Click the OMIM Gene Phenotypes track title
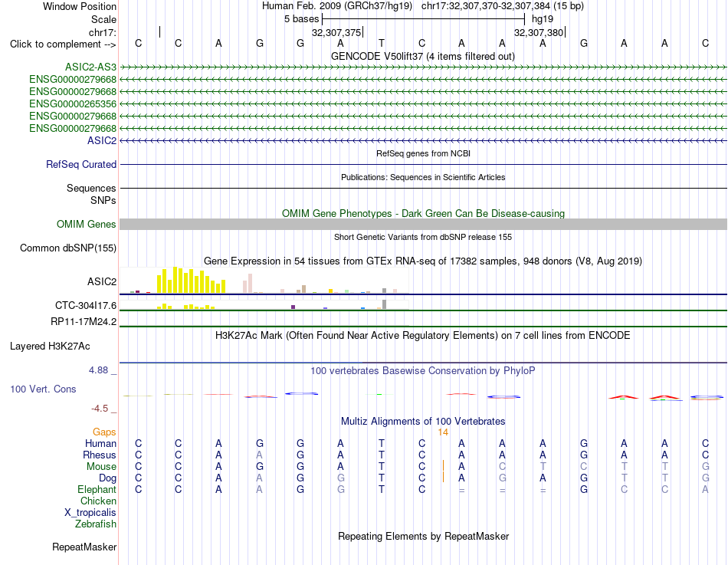This screenshot has width=728, height=565. coord(424,213)
